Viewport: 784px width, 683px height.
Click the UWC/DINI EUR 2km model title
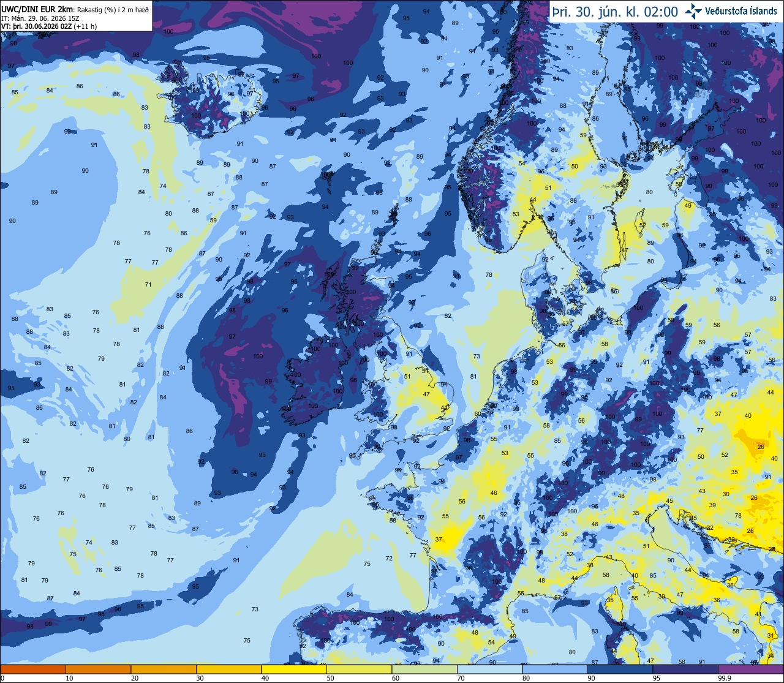[x=37, y=9]
